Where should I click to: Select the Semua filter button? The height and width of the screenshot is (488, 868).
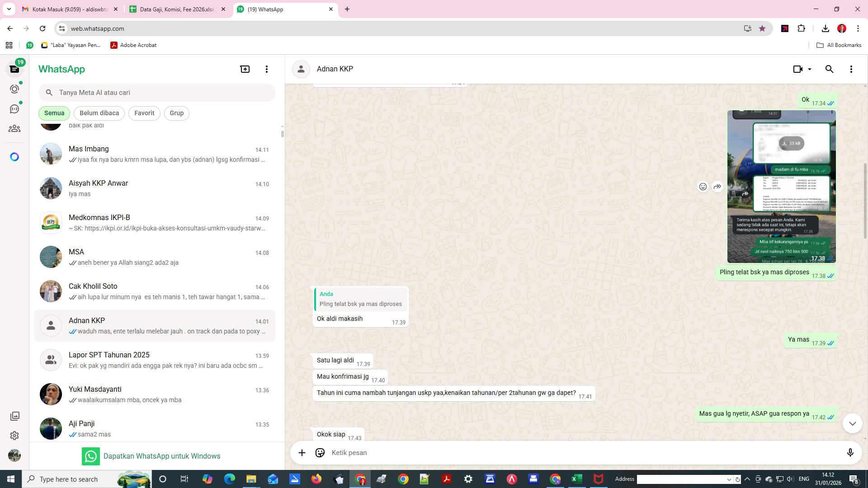[x=54, y=113]
